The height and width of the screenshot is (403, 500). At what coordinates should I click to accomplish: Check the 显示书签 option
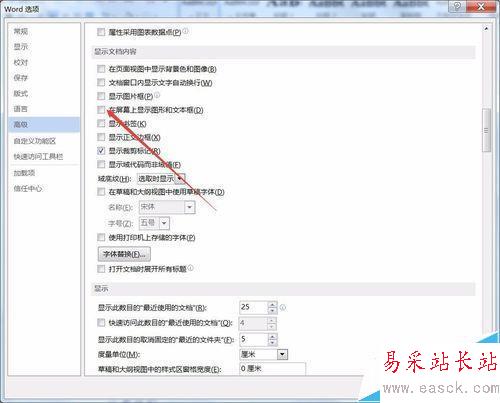click(101, 123)
